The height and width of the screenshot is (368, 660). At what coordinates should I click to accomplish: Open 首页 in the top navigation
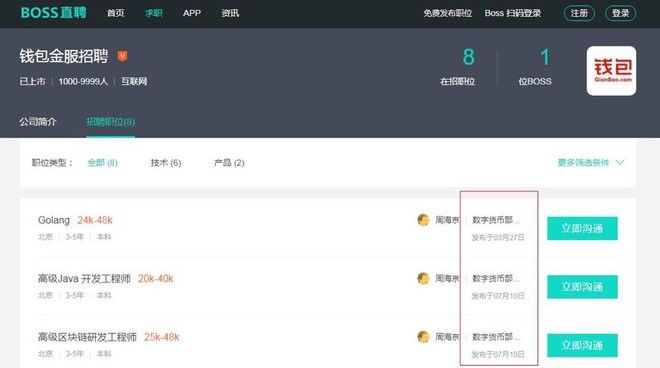pos(115,13)
